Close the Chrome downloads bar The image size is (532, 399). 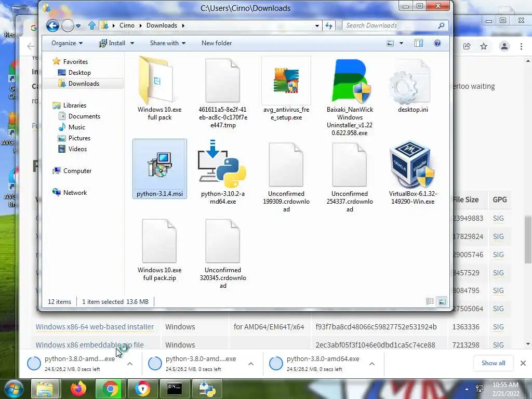pyautogui.click(x=523, y=363)
